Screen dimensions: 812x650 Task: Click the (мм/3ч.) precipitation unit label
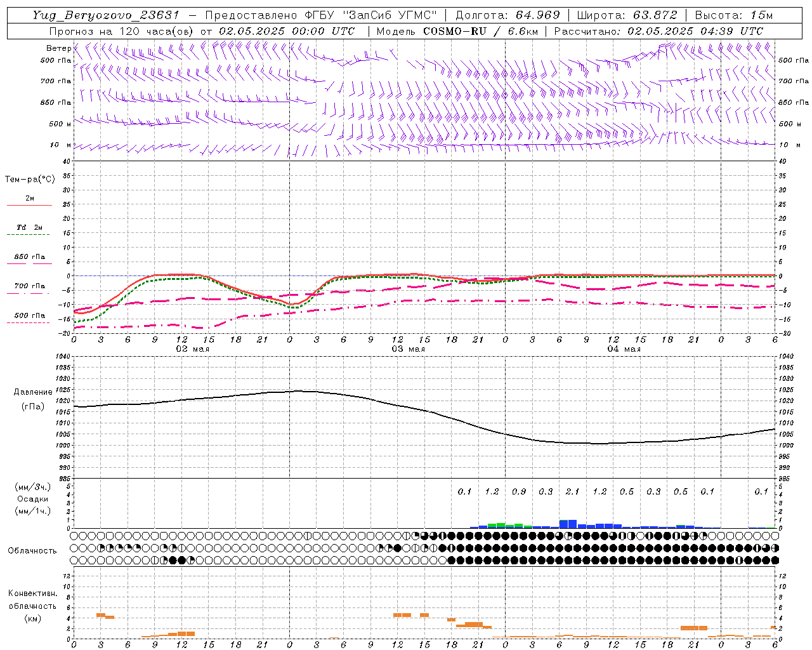point(32,487)
